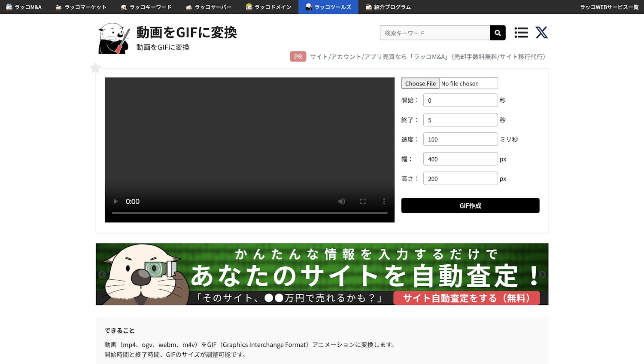Open ラッコキーワード in top navigation
The width and height of the screenshot is (644, 364).
(146, 7)
